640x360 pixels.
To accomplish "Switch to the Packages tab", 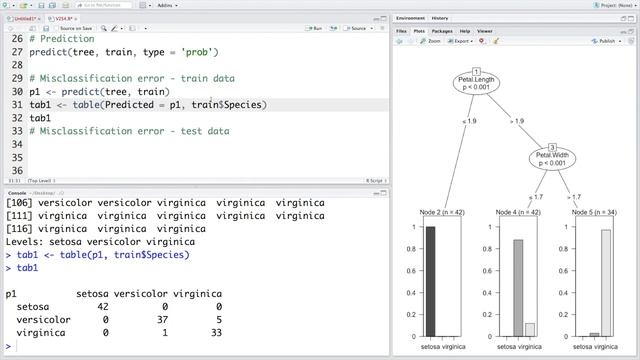I will coord(442,31).
